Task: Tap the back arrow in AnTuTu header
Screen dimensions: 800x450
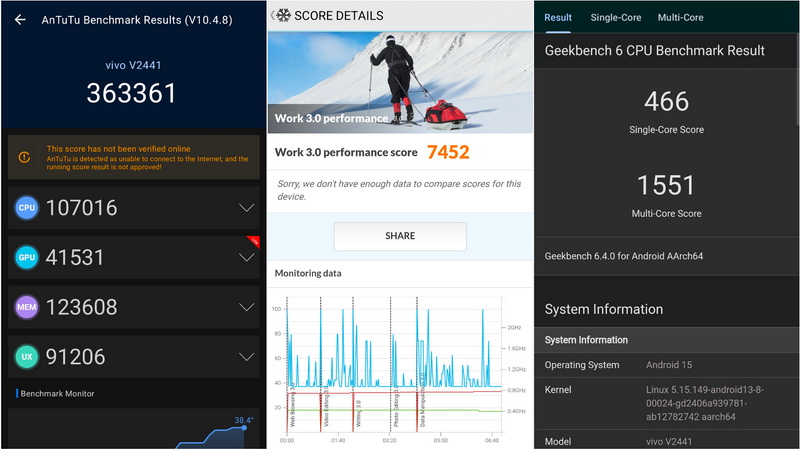Action: [20, 19]
